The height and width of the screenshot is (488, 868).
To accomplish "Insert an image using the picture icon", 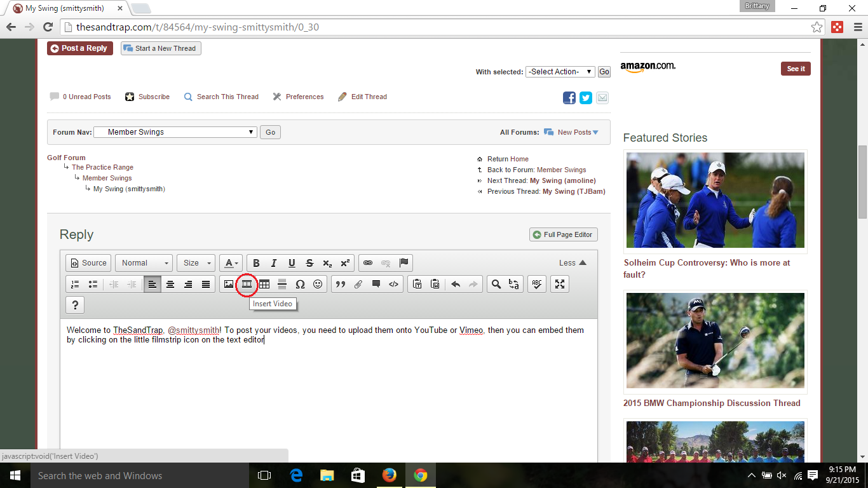I will coord(229,285).
